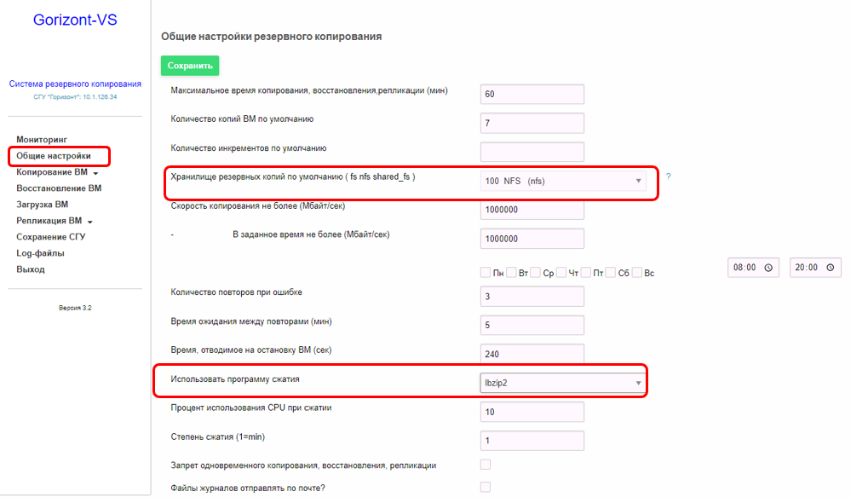Open the Мониторинг menu item

click(42, 140)
